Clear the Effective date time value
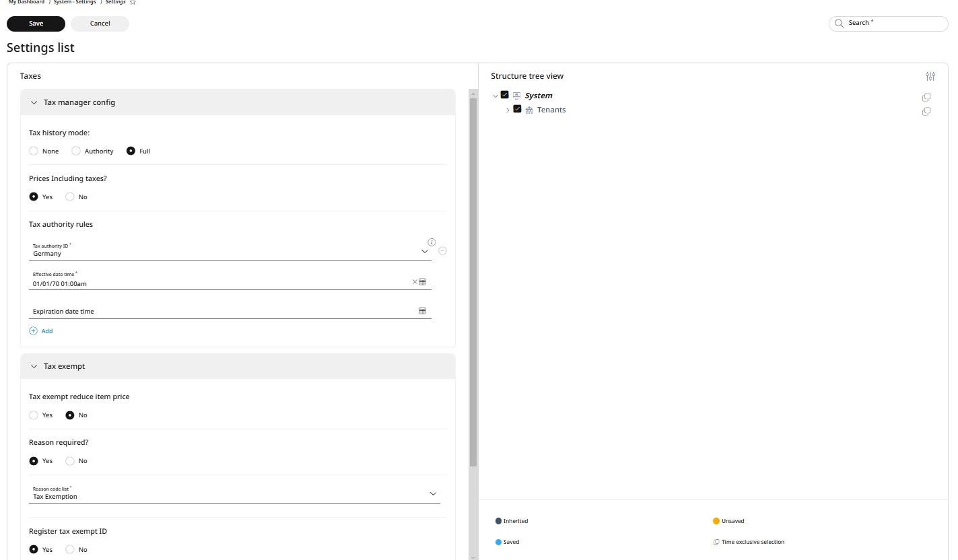Screen dimensions: 958x560 click(x=415, y=281)
